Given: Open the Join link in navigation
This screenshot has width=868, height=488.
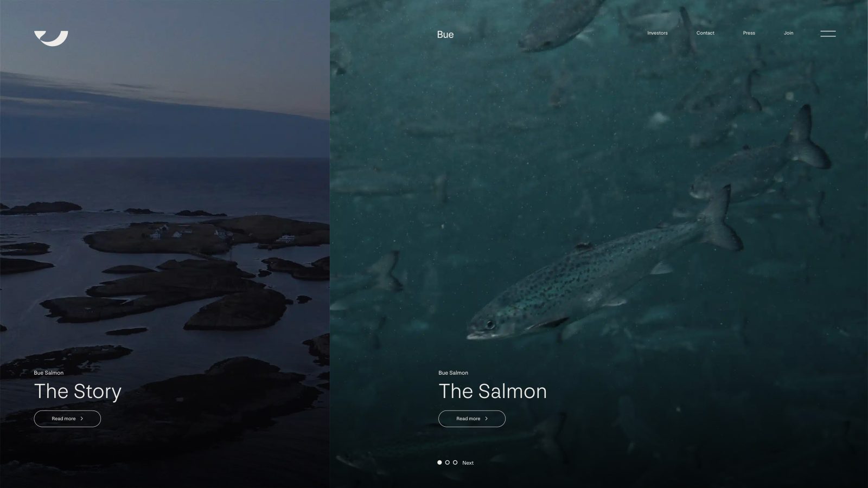Looking at the screenshot, I should [788, 33].
